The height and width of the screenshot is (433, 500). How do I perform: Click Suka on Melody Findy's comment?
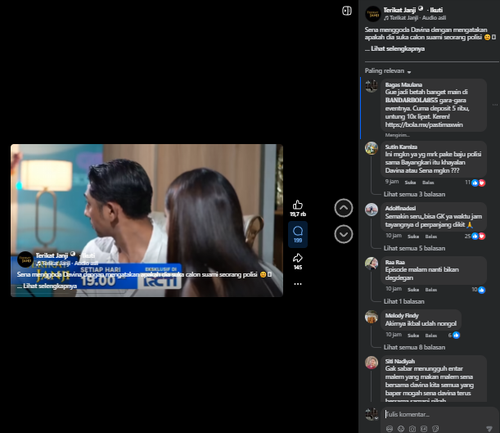tap(413, 335)
